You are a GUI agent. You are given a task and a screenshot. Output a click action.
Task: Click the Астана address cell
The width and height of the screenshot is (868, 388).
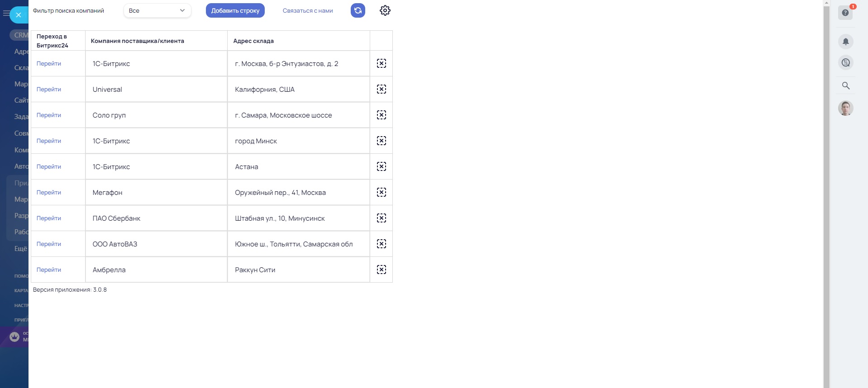click(x=299, y=166)
